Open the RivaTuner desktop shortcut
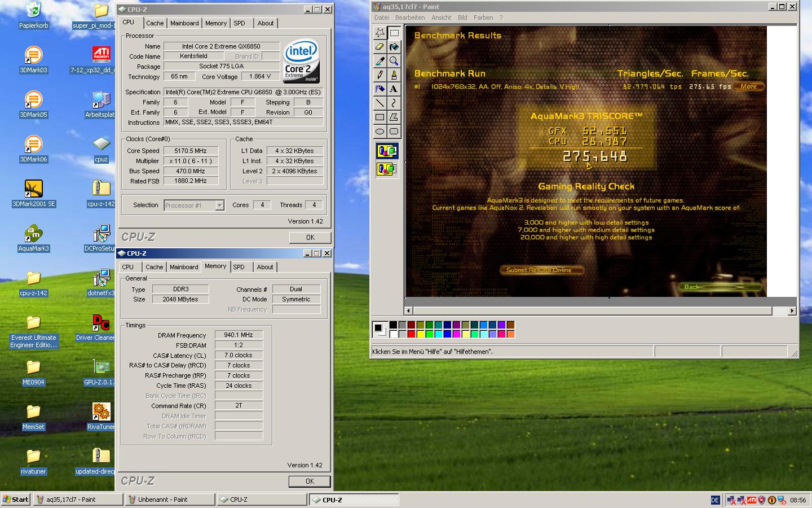Image resolution: width=812 pixels, height=508 pixels. click(101, 417)
